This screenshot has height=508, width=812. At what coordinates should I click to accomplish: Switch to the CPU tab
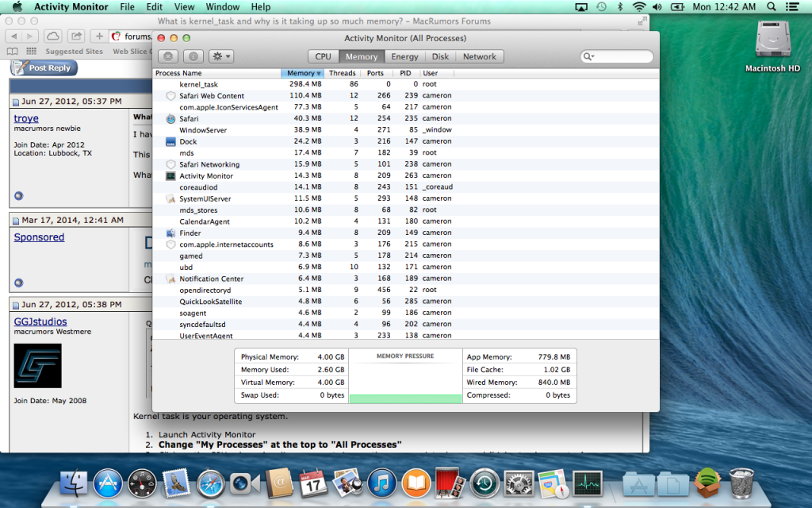pos(324,56)
